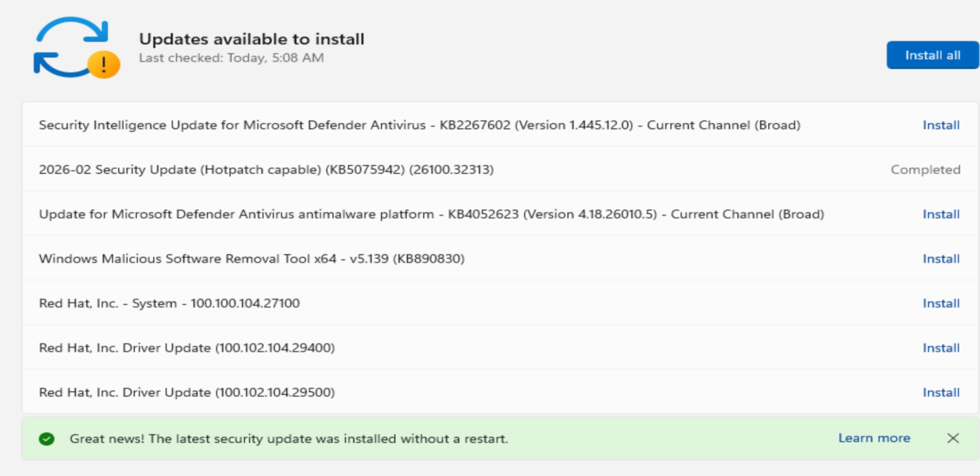The image size is (980, 476).
Task: Dismiss the Great news notification banner
Action: (x=952, y=438)
